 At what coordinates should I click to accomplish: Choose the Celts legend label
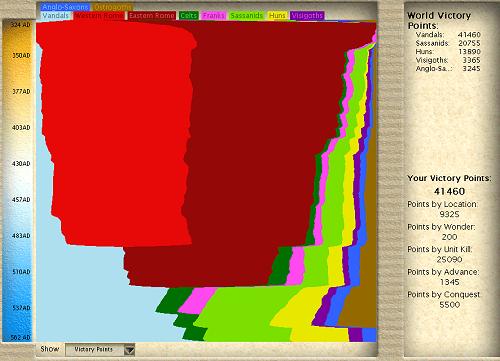click(189, 16)
